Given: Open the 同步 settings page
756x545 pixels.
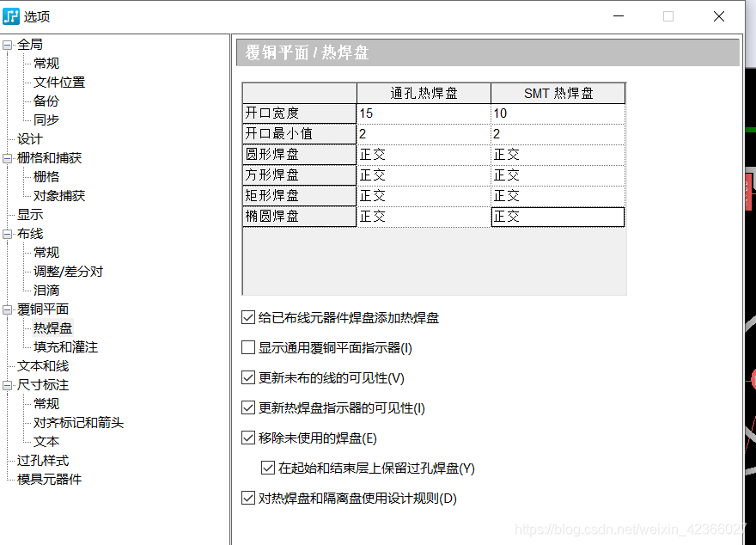Looking at the screenshot, I should pyautogui.click(x=46, y=120).
